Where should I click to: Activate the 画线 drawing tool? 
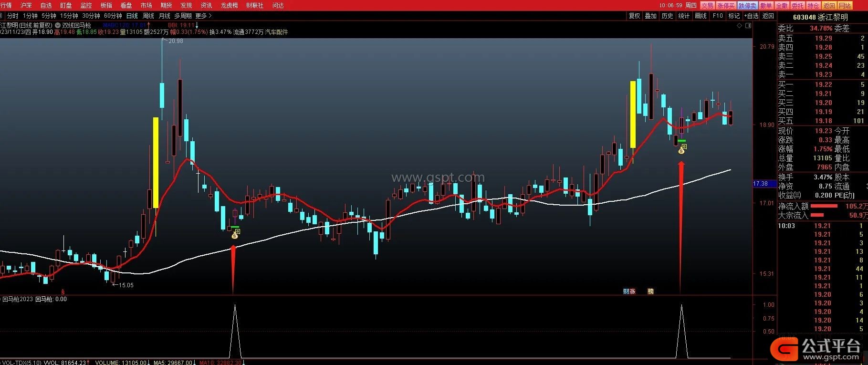[x=701, y=16]
